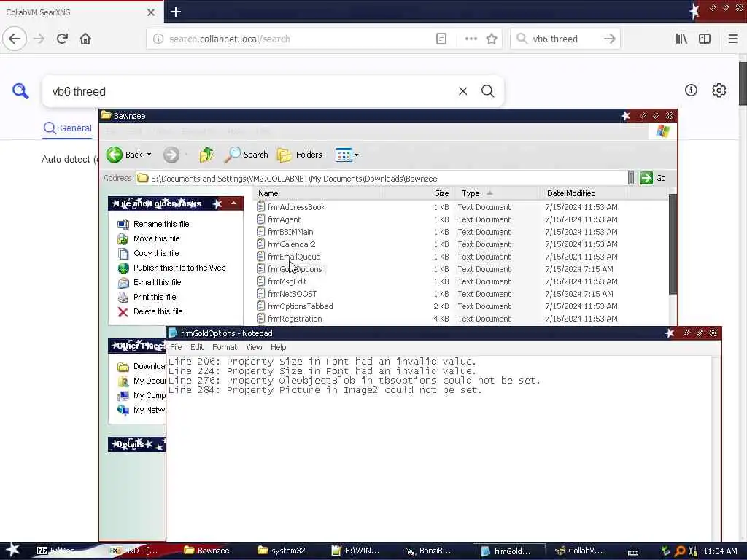Select frmOptionsTabbed file
747x560 pixels.
point(300,306)
